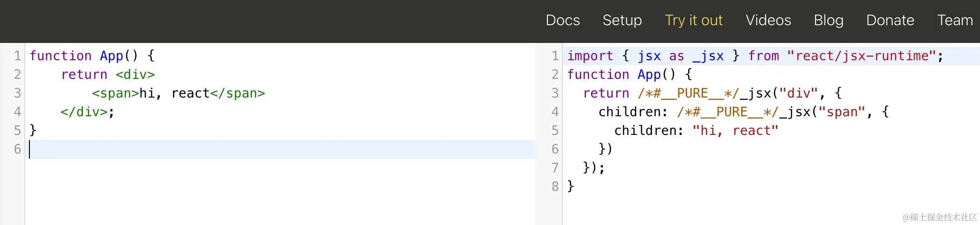Click the closing '</div>;' line in the input
This screenshot has width=980, height=225.
click(x=87, y=112)
